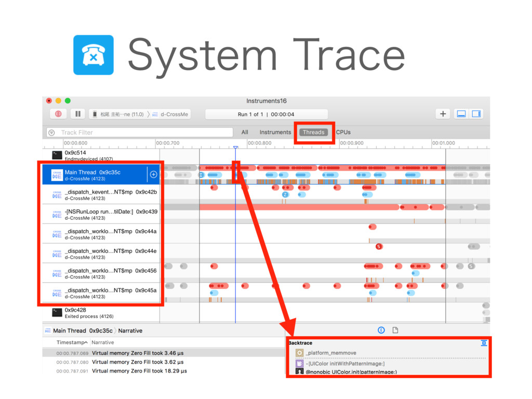Click the 00:00.800 ruler mark
Viewport: 532px width, 399px height.
click(x=260, y=143)
